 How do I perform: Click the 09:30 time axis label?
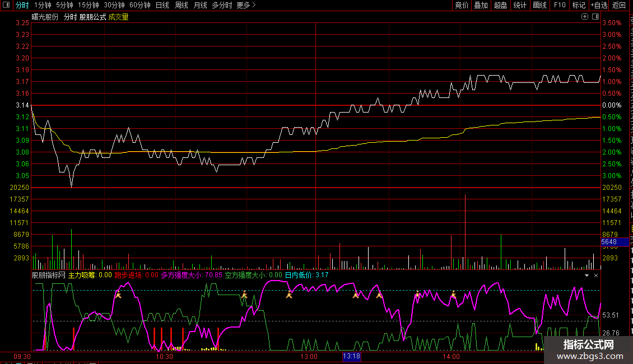coord(22,357)
